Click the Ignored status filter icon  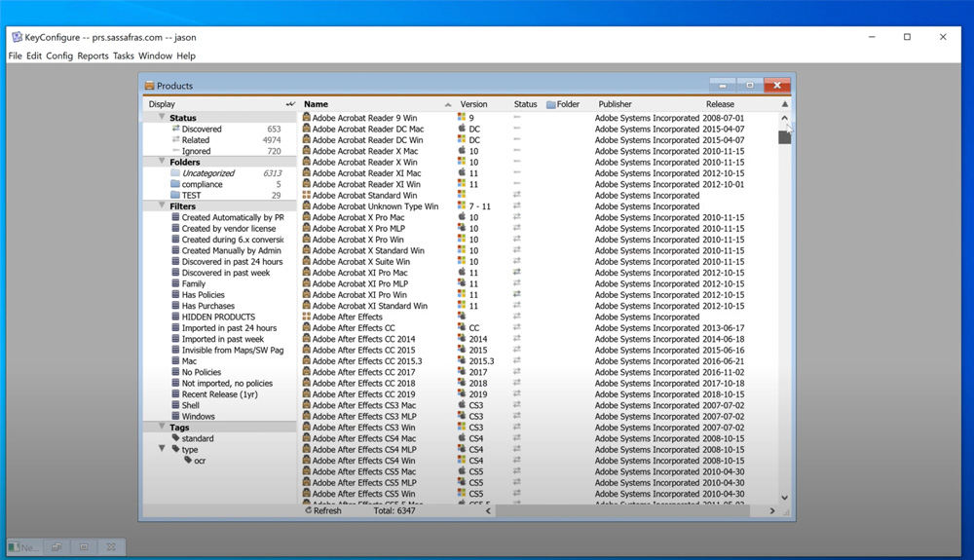(x=175, y=151)
